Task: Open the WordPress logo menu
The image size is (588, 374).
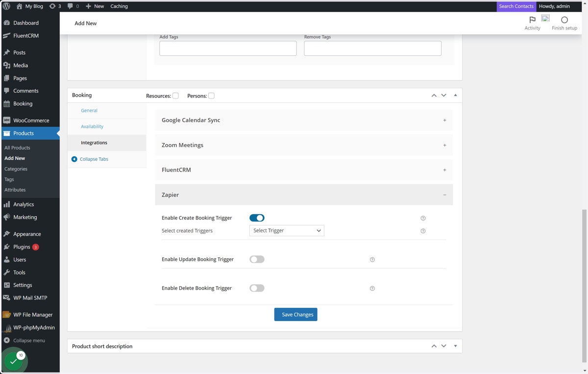Action: (x=6, y=6)
